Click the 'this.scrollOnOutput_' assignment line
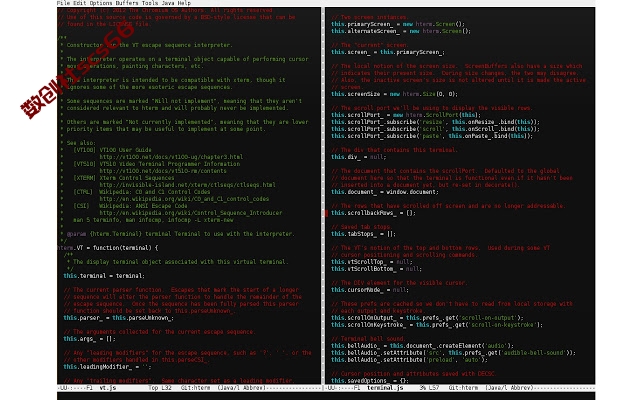Image resolution: width=640 pixels, height=400 pixels. click(427, 318)
